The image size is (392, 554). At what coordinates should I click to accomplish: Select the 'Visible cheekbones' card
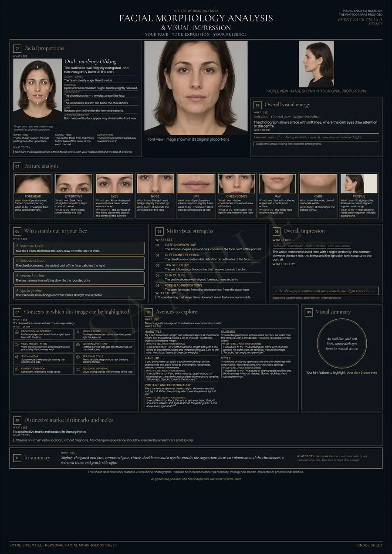79,263
